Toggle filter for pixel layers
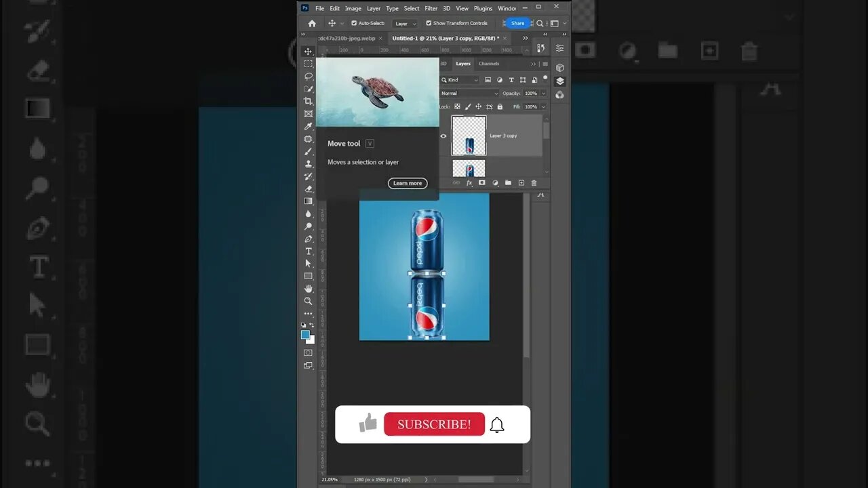This screenshot has width=868, height=488. [488, 80]
